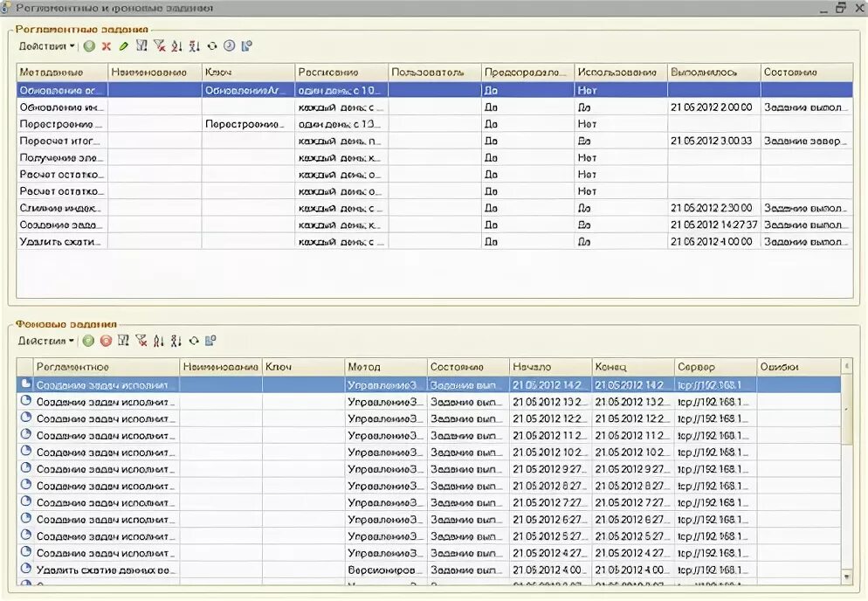
Task: Click the Перестроение... key cell
Action: click(248, 124)
